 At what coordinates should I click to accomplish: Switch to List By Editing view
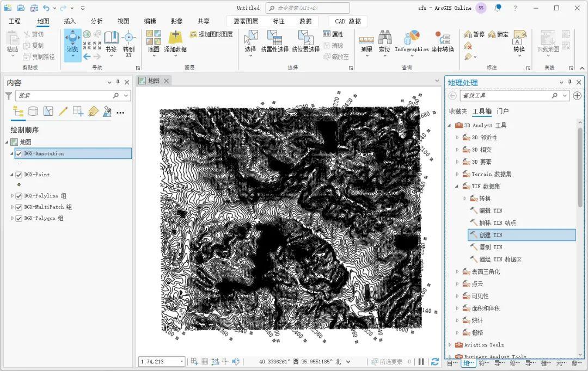pos(63,112)
